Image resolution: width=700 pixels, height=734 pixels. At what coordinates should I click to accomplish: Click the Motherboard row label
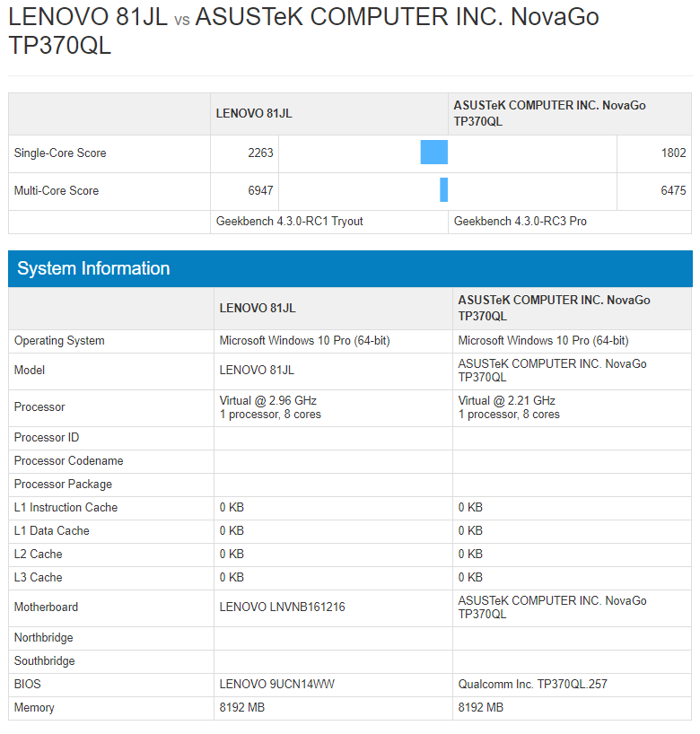46,607
